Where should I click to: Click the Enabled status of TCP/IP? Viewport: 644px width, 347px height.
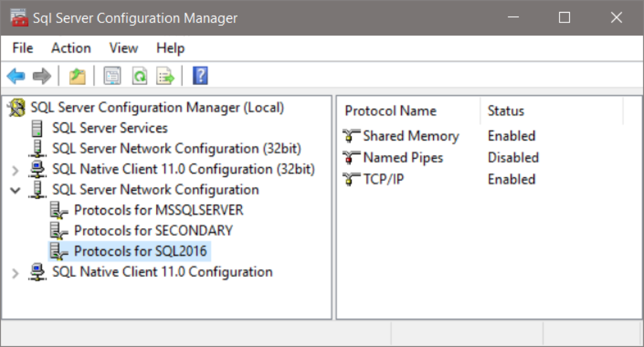tap(512, 179)
